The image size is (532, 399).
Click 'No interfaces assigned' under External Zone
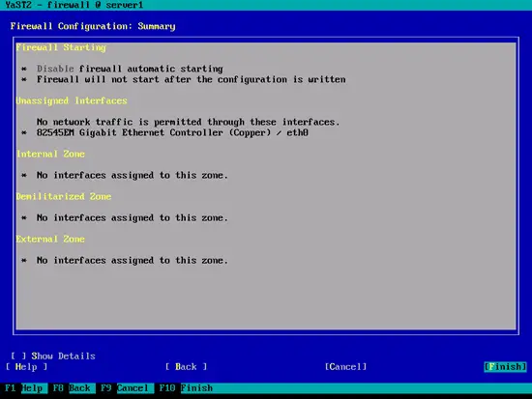(x=133, y=260)
